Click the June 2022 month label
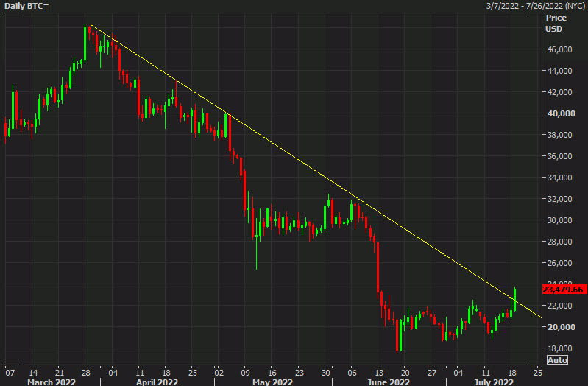Viewport: 588px width, 386px height. 388,382
